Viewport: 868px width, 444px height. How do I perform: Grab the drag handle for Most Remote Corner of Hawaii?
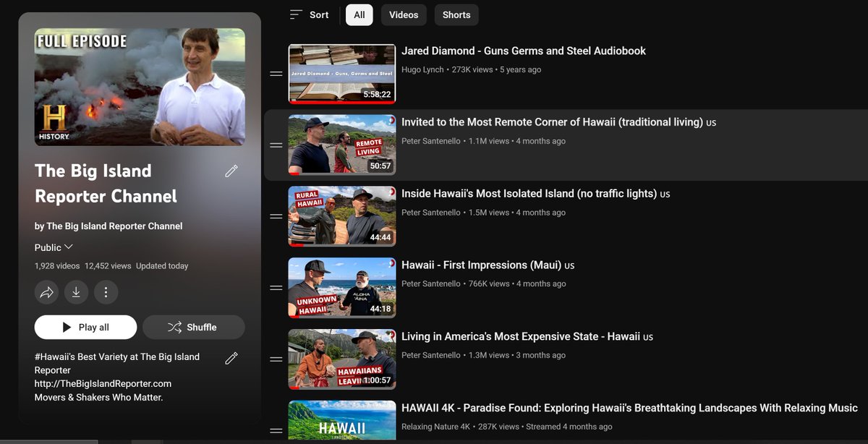click(x=276, y=145)
